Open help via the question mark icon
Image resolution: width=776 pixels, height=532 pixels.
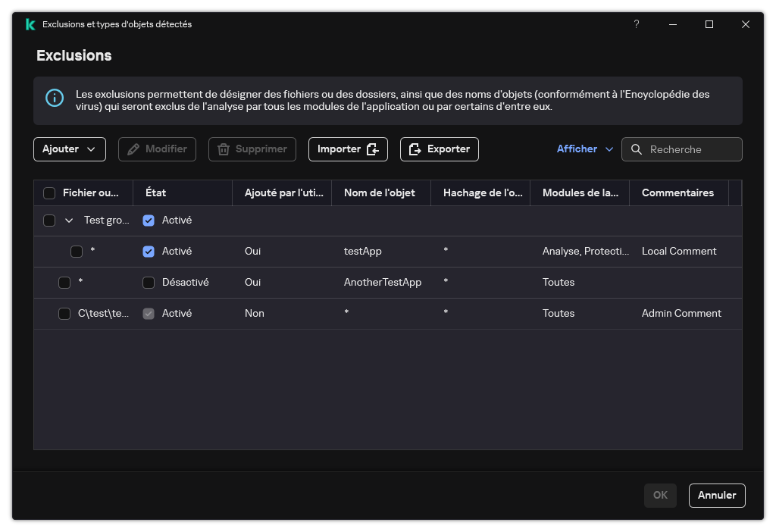click(x=636, y=24)
